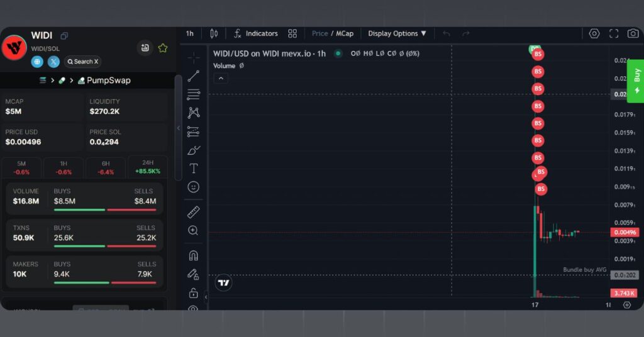Screen dimensions: 644x337
Task: Click the LIQUIDITY $270.2K value
Action: coord(104,111)
